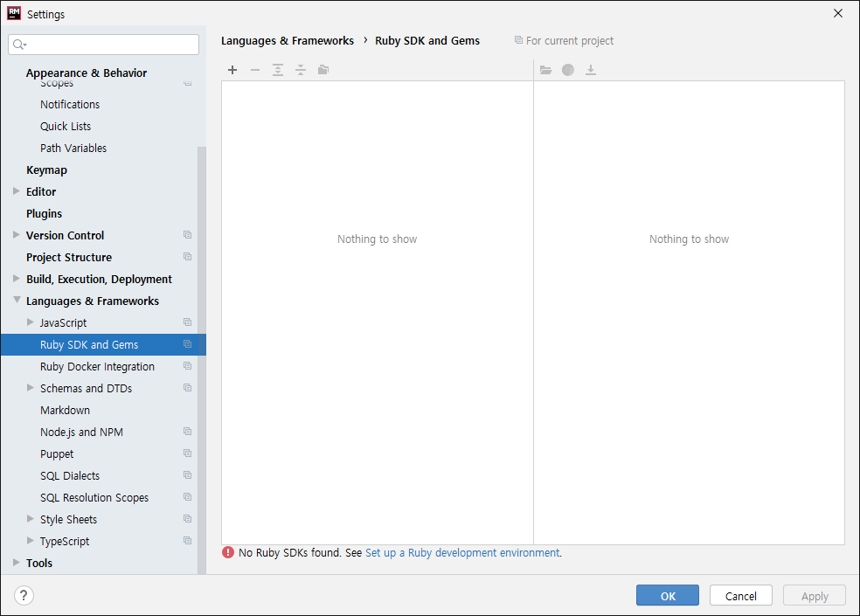
Task: Open Markdown settings page
Action: [x=65, y=411]
